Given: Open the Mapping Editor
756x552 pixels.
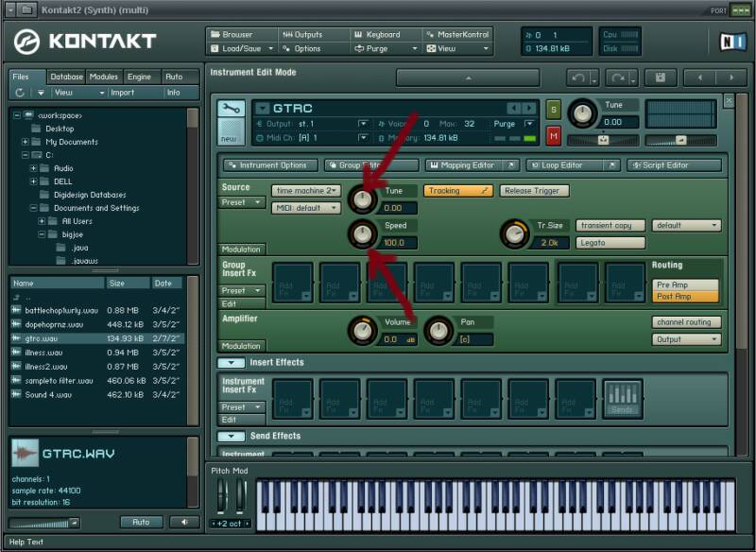Looking at the screenshot, I should [x=472, y=165].
